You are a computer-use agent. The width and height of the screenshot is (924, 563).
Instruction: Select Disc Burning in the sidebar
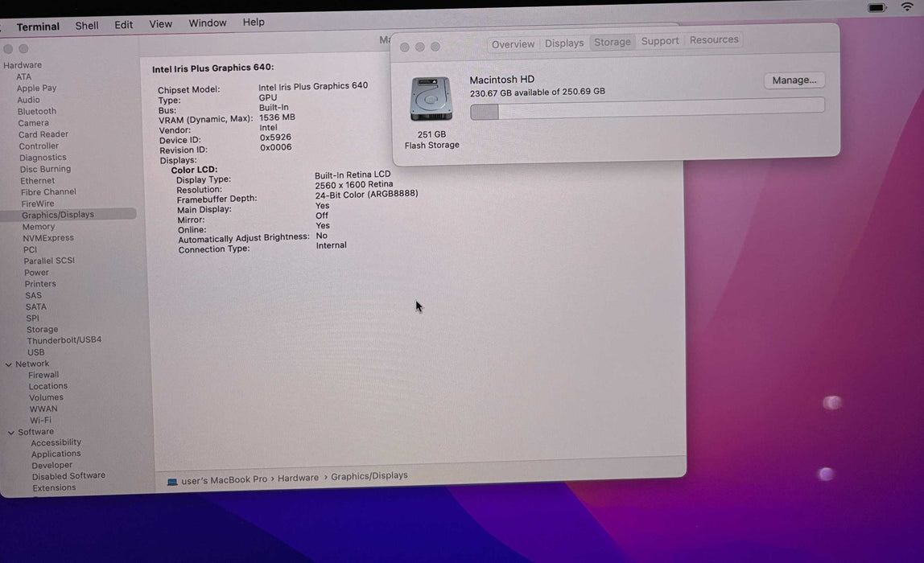tap(45, 169)
